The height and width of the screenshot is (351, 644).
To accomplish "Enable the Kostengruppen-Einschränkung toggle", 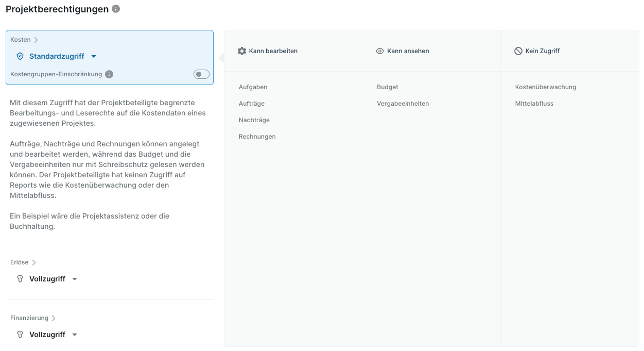I will coord(201,74).
